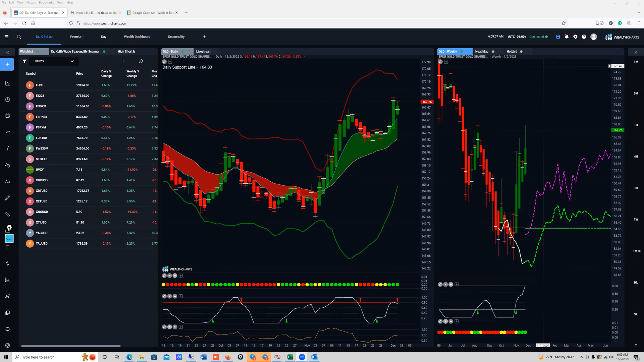
Task: Click watchlist horizontal scrollbar
Action: pos(71,346)
